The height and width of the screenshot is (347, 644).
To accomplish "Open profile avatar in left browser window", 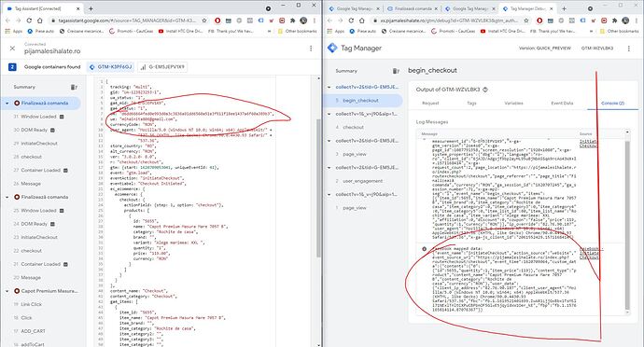I will [x=303, y=21].
